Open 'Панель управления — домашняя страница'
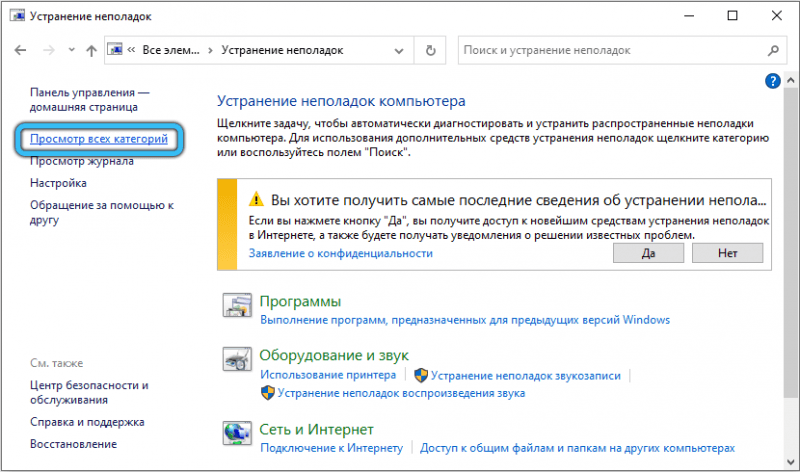 [89, 100]
